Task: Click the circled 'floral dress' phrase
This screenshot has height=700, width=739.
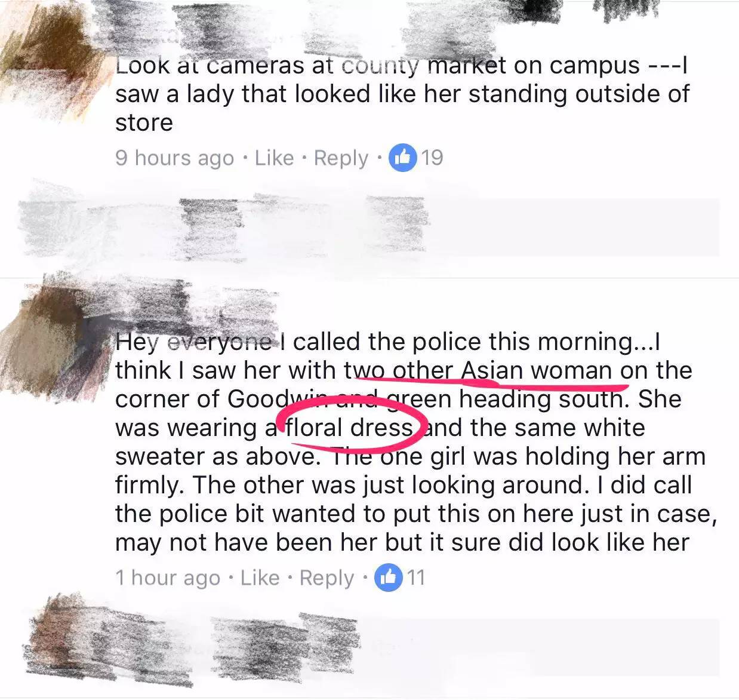Action: click(349, 428)
